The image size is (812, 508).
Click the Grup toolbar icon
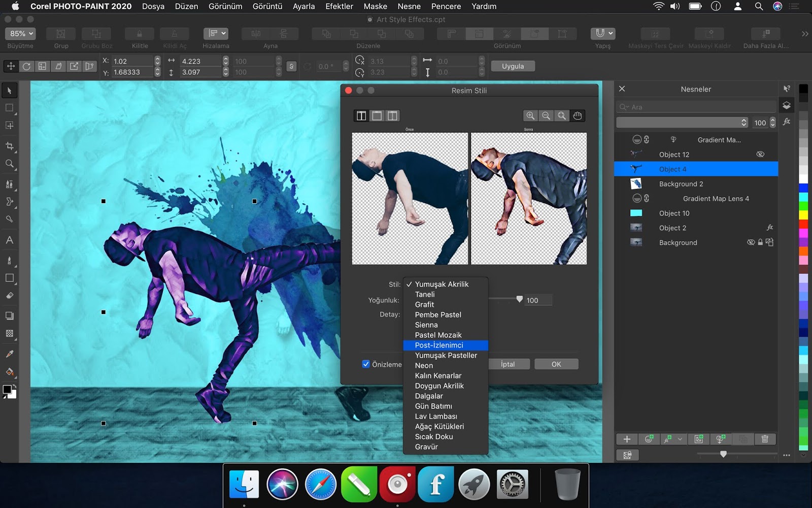[x=61, y=34]
